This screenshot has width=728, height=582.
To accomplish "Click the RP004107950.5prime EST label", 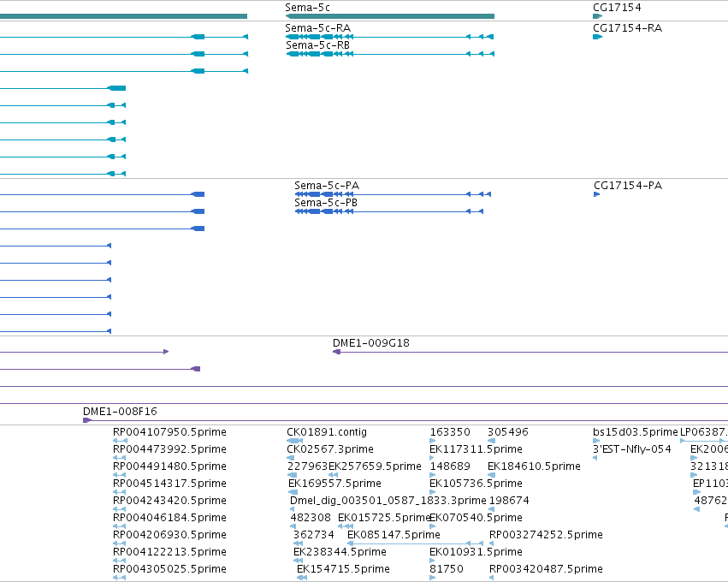I will [x=169, y=432].
